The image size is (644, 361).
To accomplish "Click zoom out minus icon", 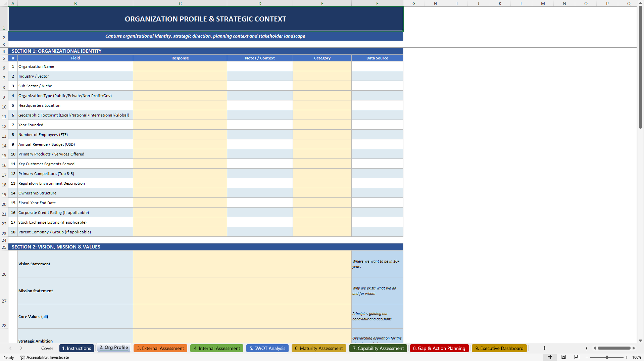I will coord(587,357).
